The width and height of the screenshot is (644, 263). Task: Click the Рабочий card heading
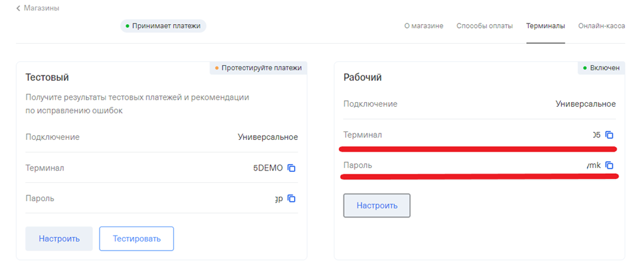(363, 77)
